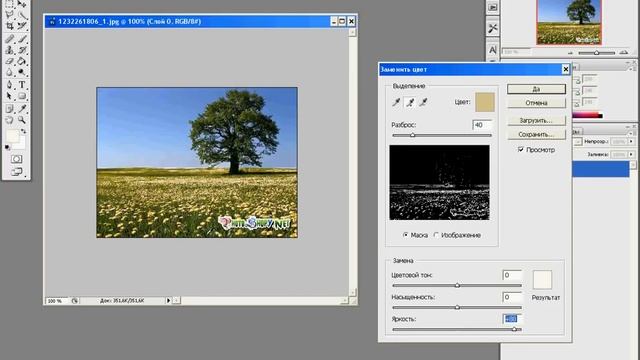Open document status bar arrow menu
Image resolution: width=640 pixels, height=360 pixels.
pos(168,300)
